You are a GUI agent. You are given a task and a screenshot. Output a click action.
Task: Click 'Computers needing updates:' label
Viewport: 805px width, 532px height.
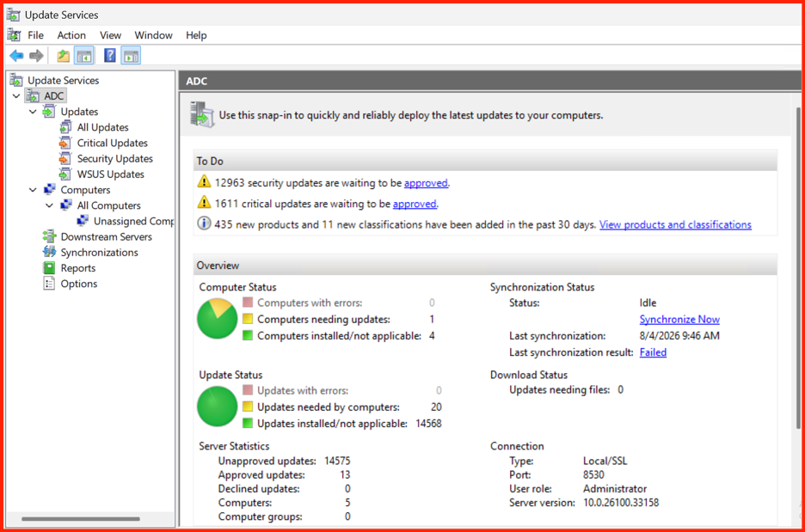[323, 319]
